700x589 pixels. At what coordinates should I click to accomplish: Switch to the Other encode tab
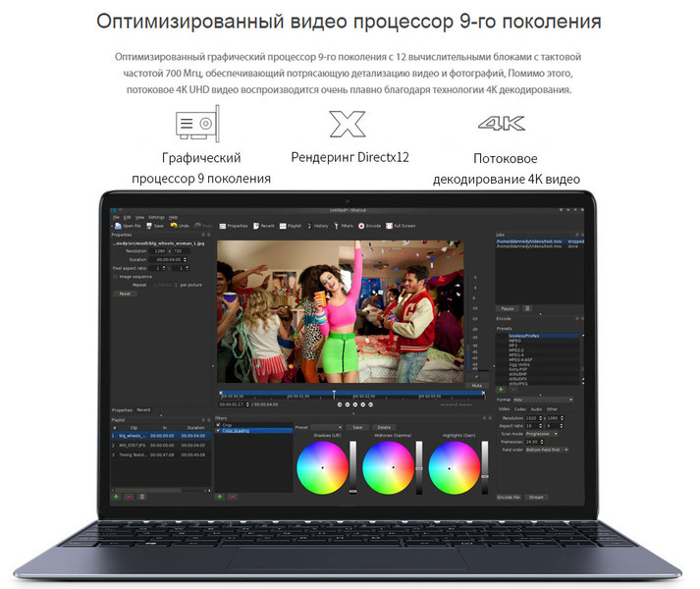[x=552, y=409]
